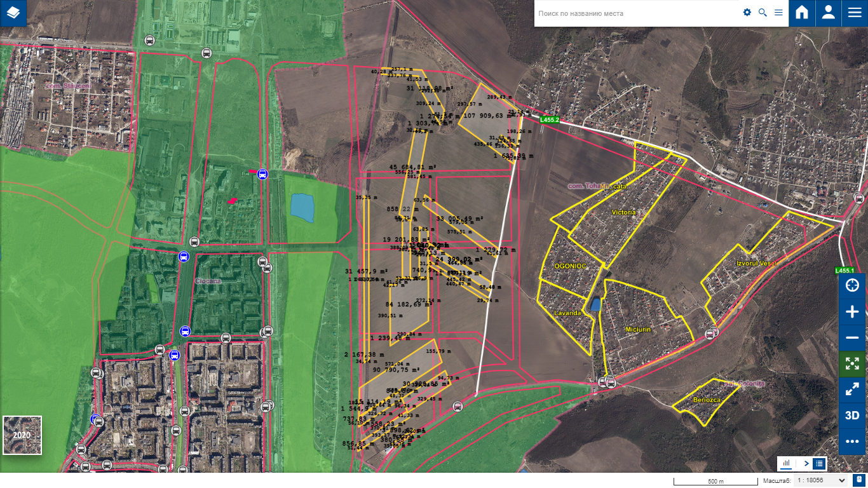This screenshot has height=488, width=868.
Task: Switch map to 3D view
Action: coord(852,416)
